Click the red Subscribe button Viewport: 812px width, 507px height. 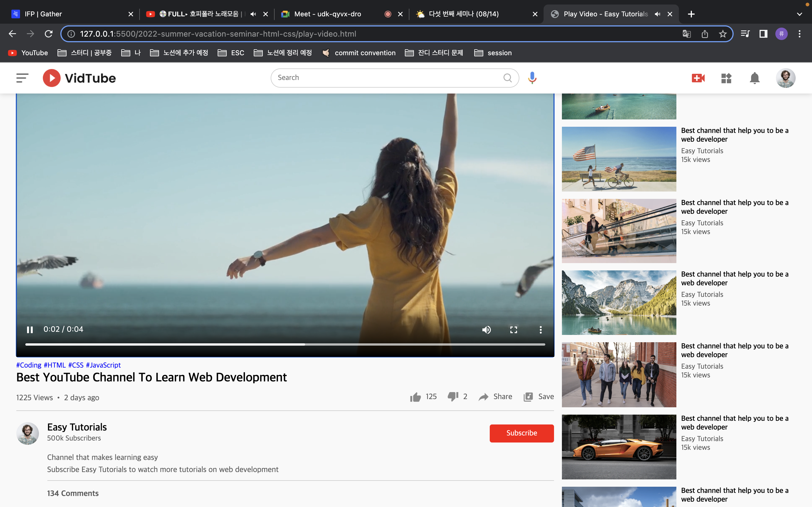(521, 433)
